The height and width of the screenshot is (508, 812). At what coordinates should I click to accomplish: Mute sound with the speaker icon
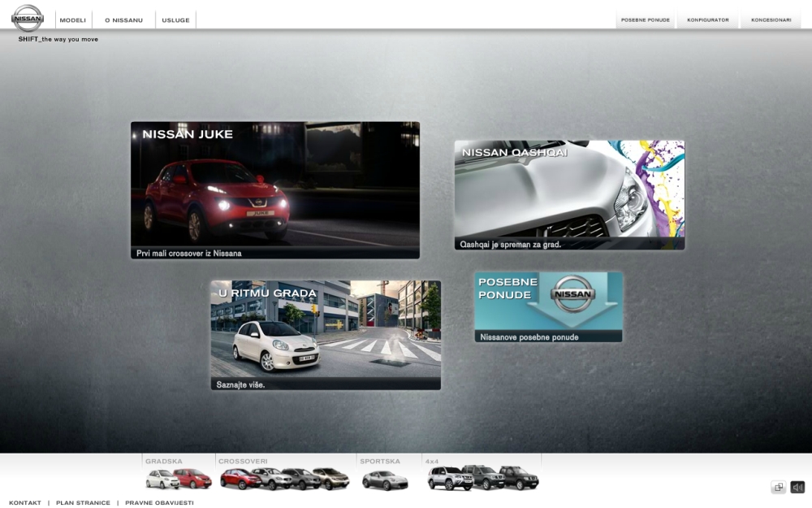pyautogui.click(x=797, y=487)
